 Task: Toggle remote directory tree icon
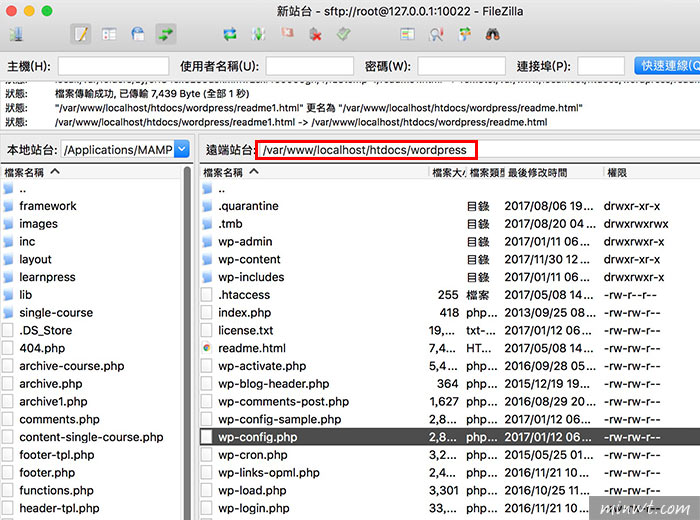[138, 34]
